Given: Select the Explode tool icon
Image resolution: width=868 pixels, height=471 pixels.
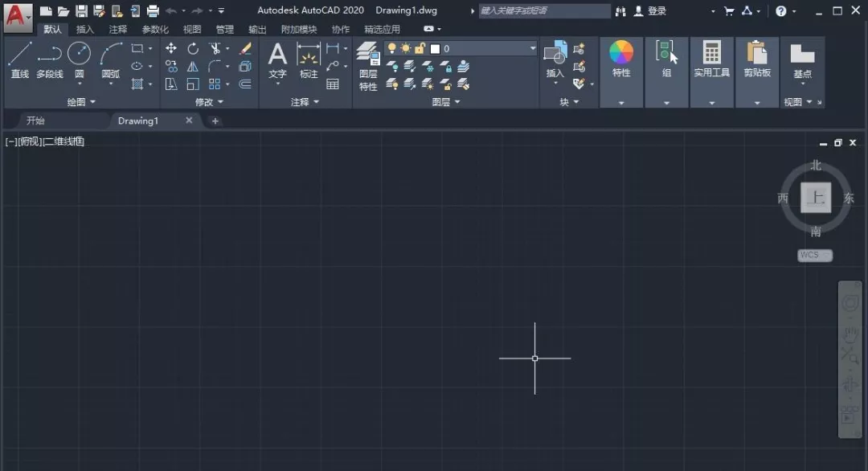Looking at the screenshot, I should tap(245, 67).
